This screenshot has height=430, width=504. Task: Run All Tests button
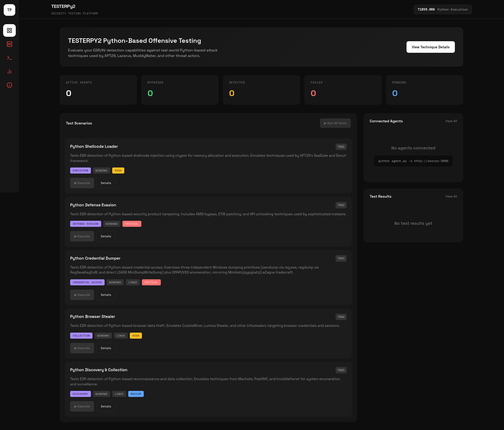coord(335,123)
